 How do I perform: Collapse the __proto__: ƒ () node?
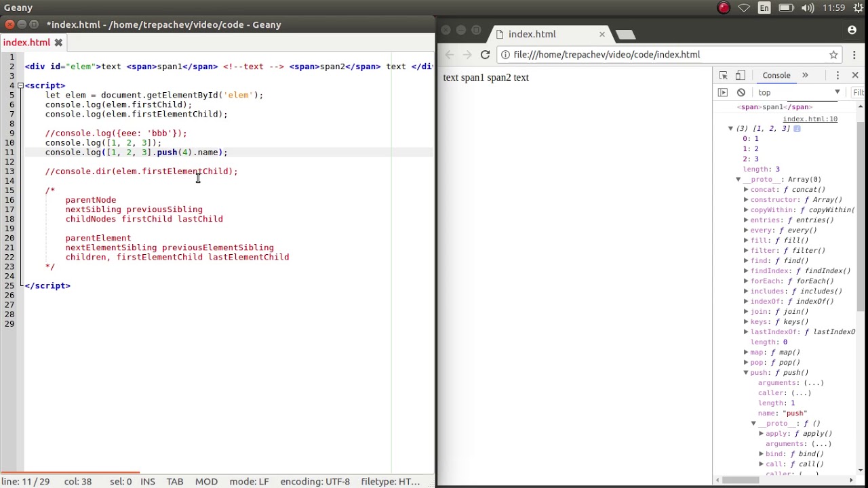753,424
